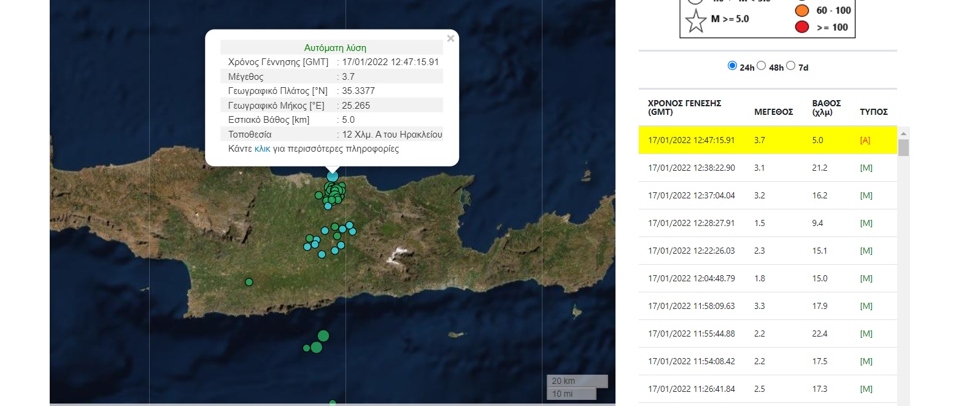Select earthquake row 17/01/2022 12:22:26.03
Image resolution: width=980 pixels, height=406 pixels.
(x=768, y=251)
